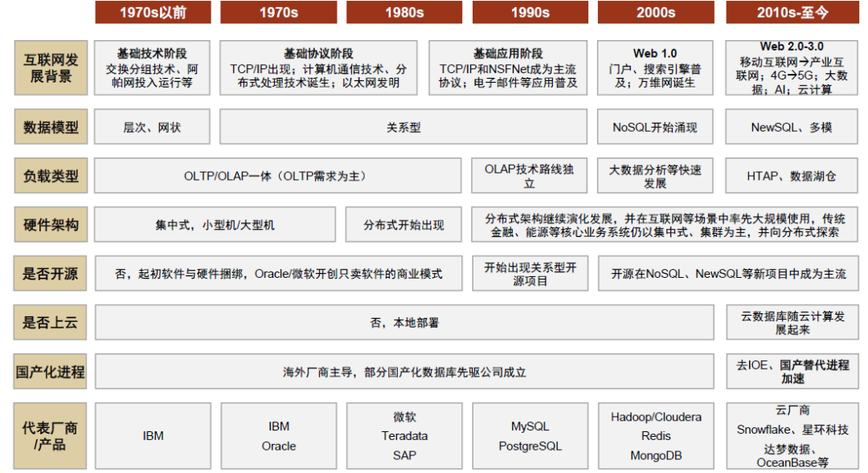Image resolution: width=868 pixels, height=473 pixels.
Task: Click the "2000s" column header
Action: tap(656, 12)
